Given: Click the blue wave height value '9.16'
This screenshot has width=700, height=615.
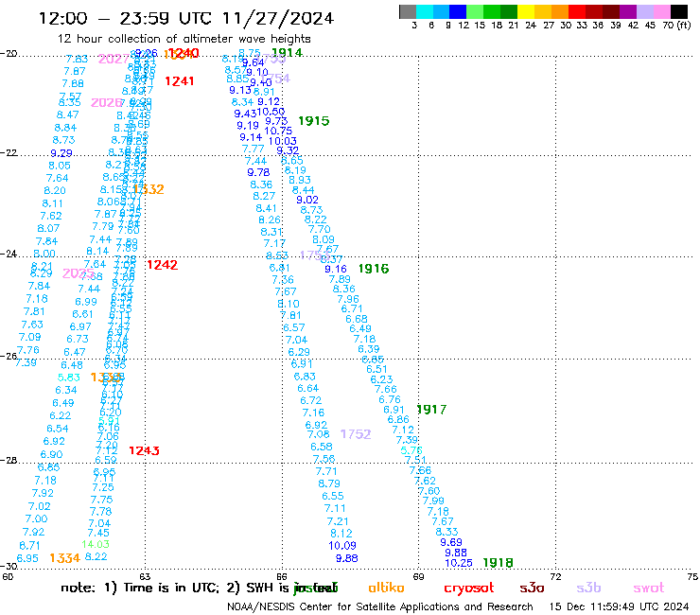Looking at the screenshot, I should click(x=336, y=269).
